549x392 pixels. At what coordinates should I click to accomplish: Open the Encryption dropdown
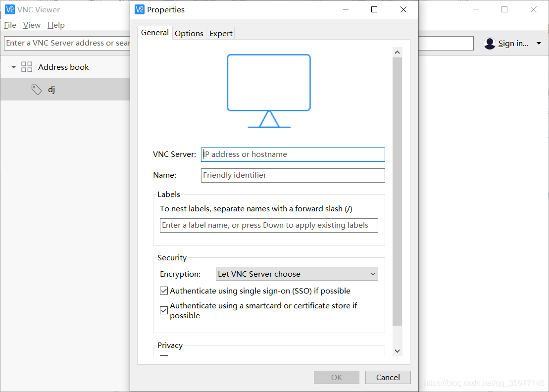tap(297, 274)
